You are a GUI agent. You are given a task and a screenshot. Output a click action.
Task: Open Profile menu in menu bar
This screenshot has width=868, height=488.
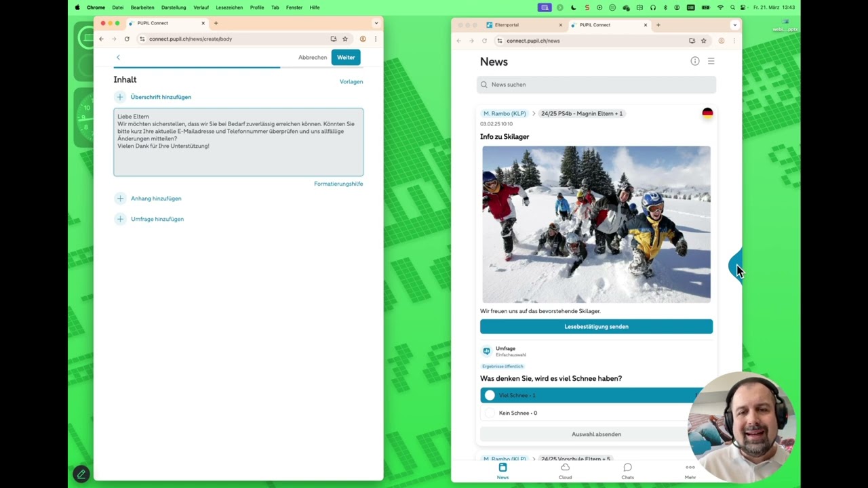click(x=257, y=7)
